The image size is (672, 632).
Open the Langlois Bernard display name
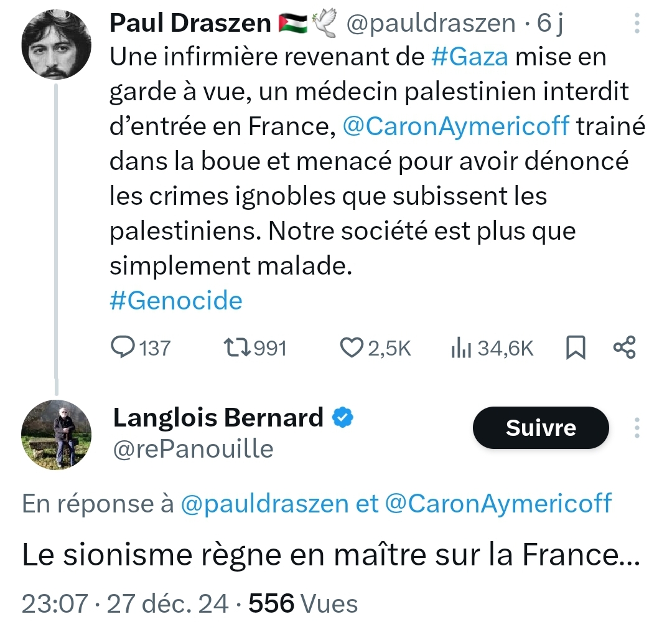tap(218, 418)
